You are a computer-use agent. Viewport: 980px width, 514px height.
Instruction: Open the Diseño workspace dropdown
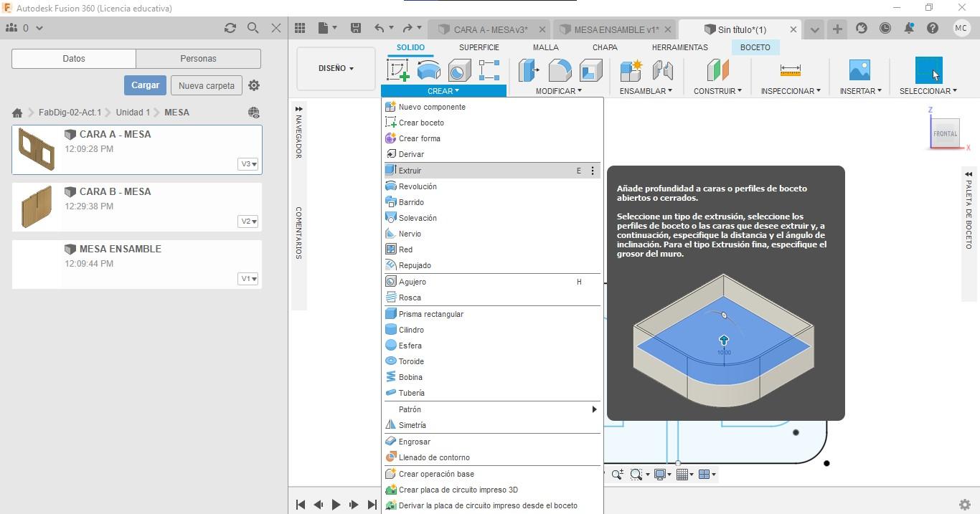coord(336,68)
